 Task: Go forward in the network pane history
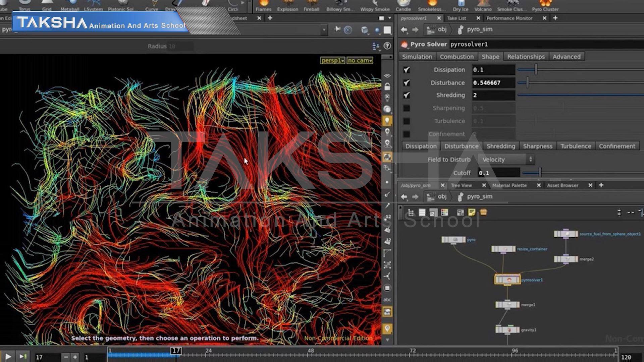[x=415, y=197]
